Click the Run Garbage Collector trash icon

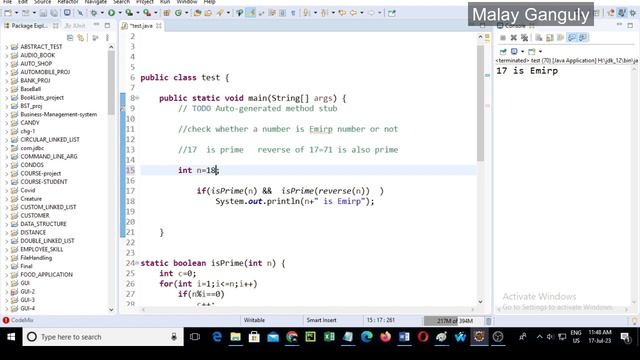point(489,321)
